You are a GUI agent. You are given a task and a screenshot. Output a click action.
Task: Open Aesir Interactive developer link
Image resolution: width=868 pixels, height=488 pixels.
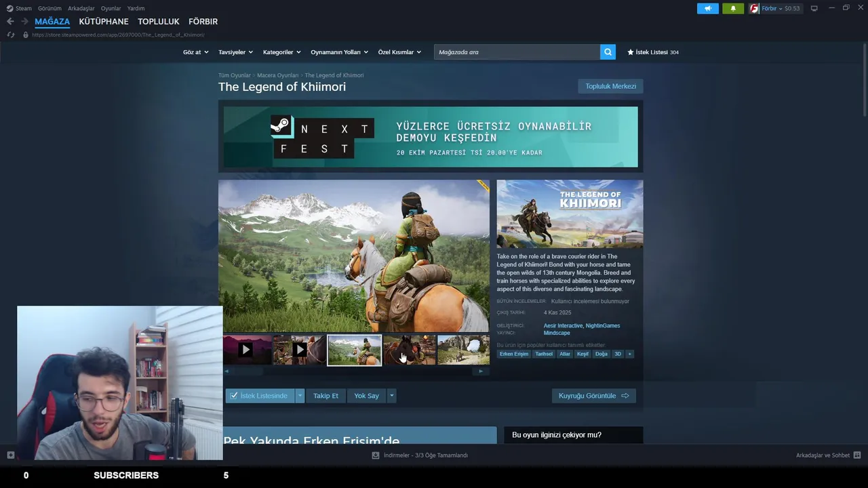(563, 326)
